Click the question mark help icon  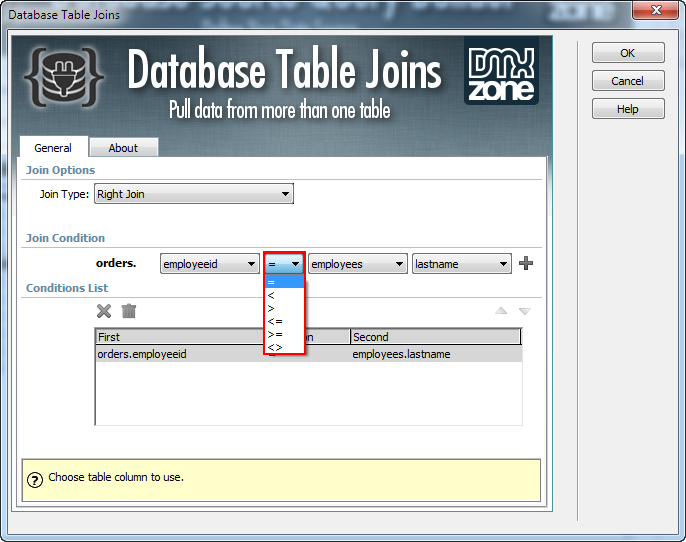pos(35,480)
